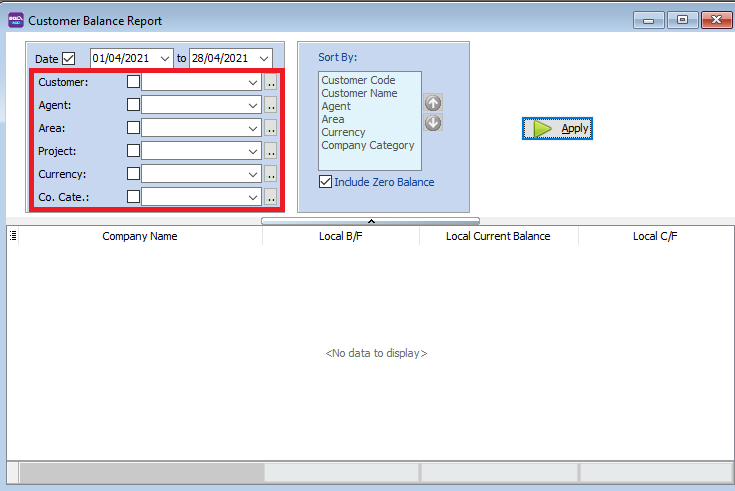The height and width of the screenshot is (491, 735).
Task: Select Customer Name in Sort By list
Action: click(x=359, y=93)
